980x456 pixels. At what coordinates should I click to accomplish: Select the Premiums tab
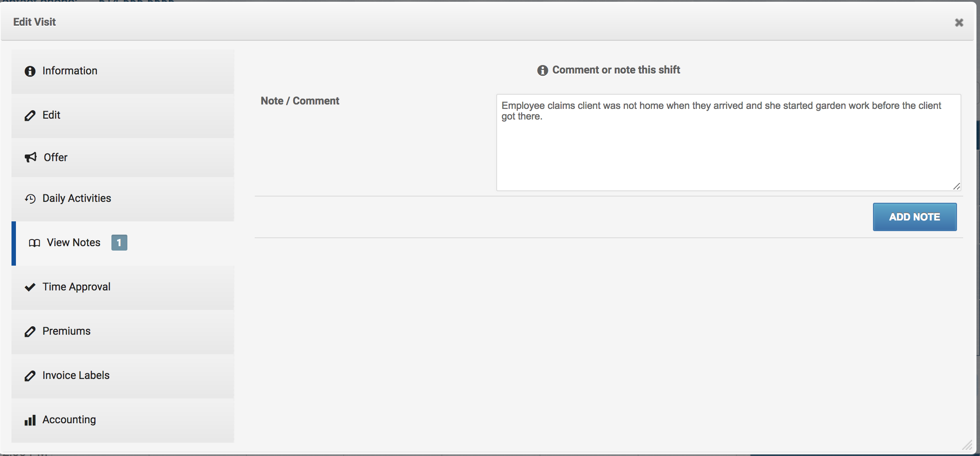click(123, 332)
